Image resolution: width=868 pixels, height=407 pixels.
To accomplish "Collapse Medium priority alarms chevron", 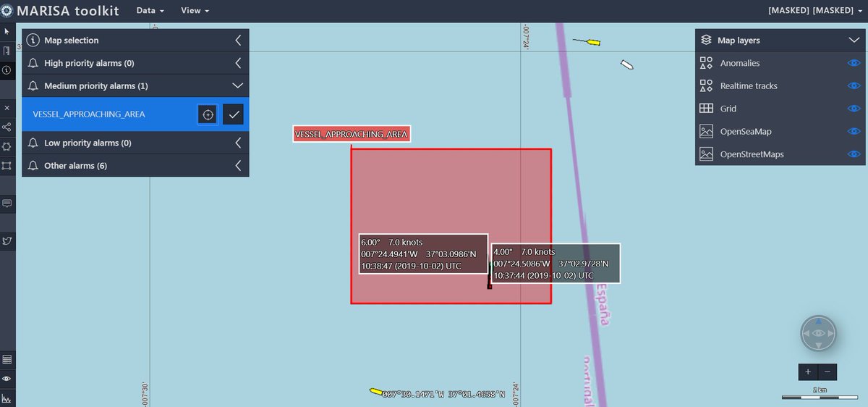I will tap(237, 85).
